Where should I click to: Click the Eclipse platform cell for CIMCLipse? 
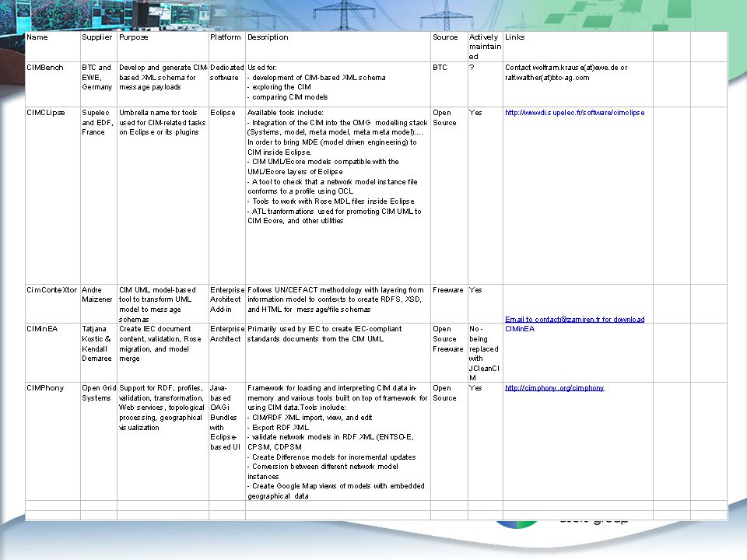(227, 196)
